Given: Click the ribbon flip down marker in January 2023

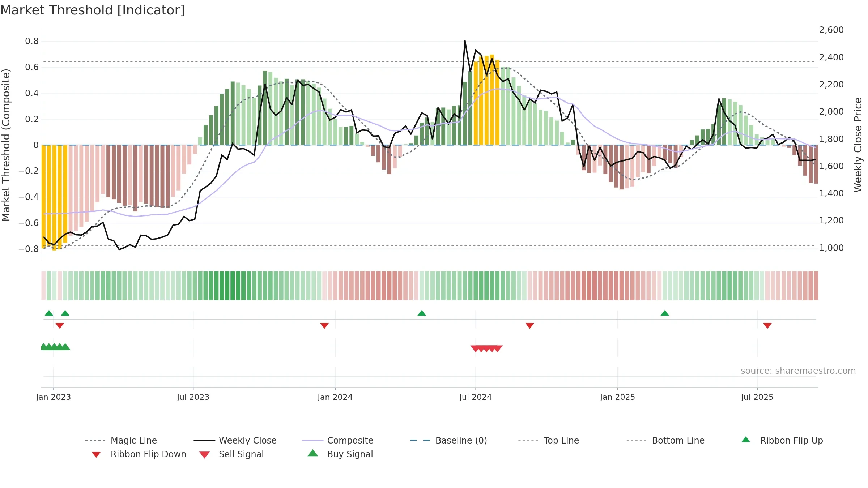Looking at the screenshot, I should tap(60, 326).
